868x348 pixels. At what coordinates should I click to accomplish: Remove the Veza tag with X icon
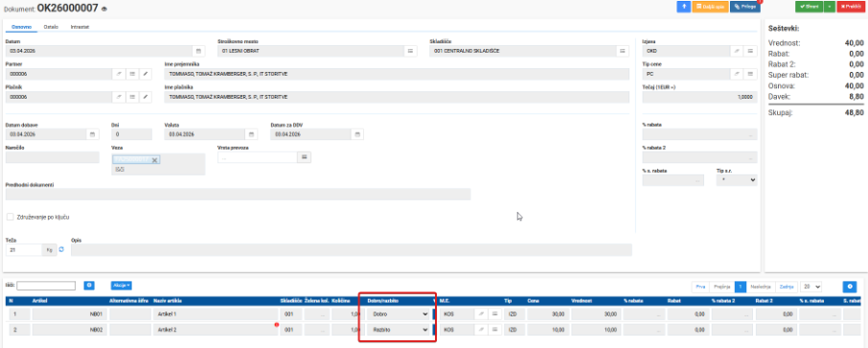pyautogui.click(x=155, y=160)
